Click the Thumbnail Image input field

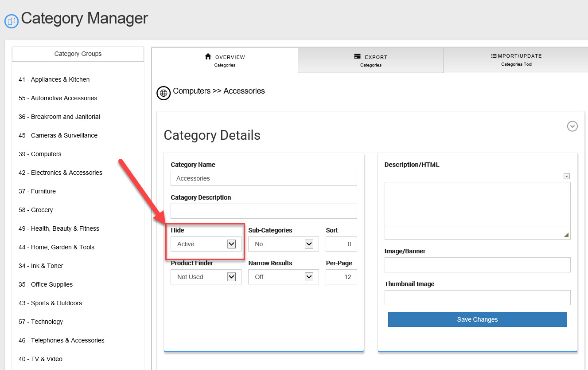coord(477,298)
